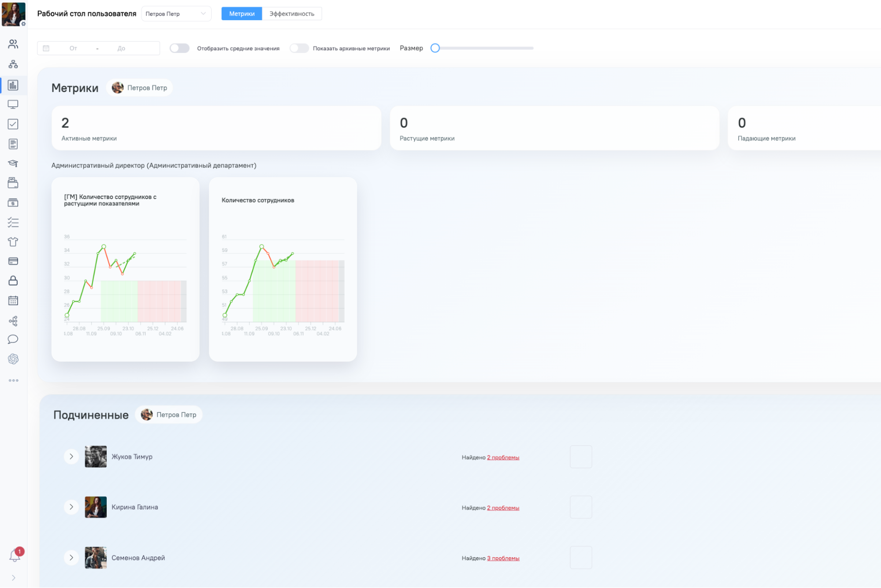Open the org structure hierarchy icon
Image resolution: width=881 pixels, height=588 pixels.
[13, 64]
